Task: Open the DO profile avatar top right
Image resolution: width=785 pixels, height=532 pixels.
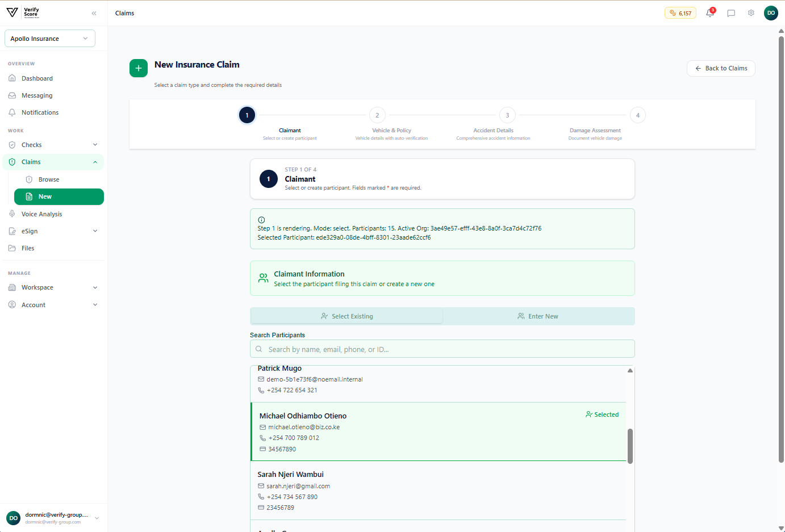Action: pyautogui.click(x=771, y=13)
